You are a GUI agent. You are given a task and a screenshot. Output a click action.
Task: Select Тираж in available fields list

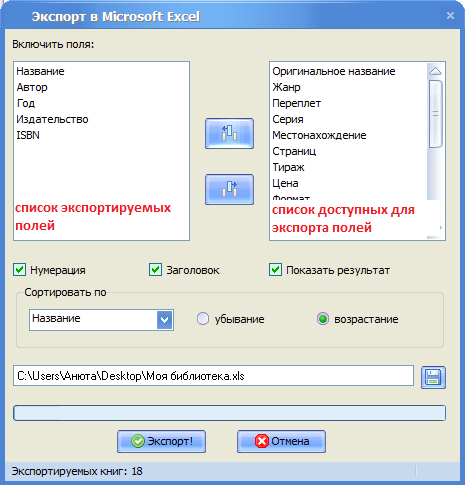288,167
